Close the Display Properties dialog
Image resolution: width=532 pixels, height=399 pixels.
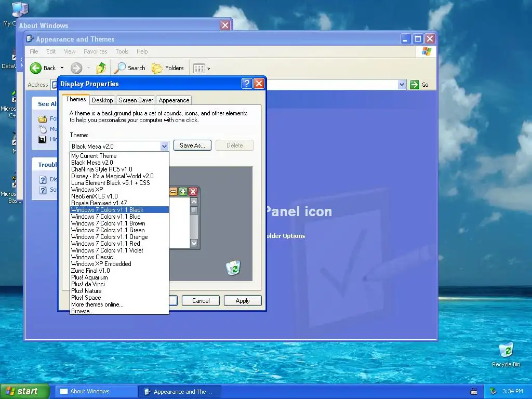tap(259, 84)
